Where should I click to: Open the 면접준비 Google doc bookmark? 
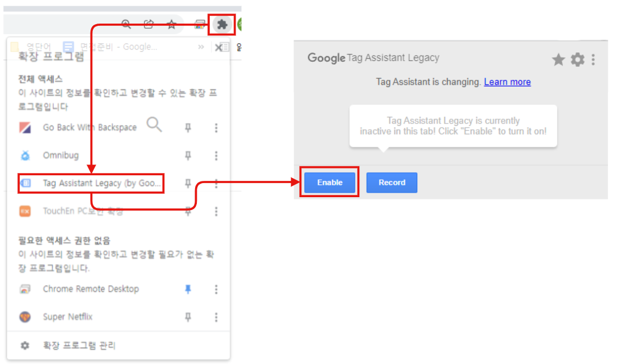(x=111, y=47)
